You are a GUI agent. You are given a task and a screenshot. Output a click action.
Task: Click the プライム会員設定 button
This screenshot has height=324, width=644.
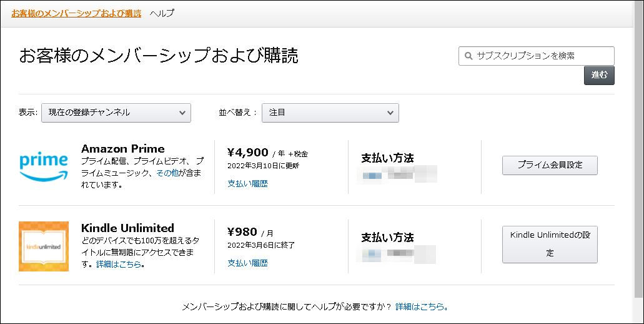pos(550,165)
